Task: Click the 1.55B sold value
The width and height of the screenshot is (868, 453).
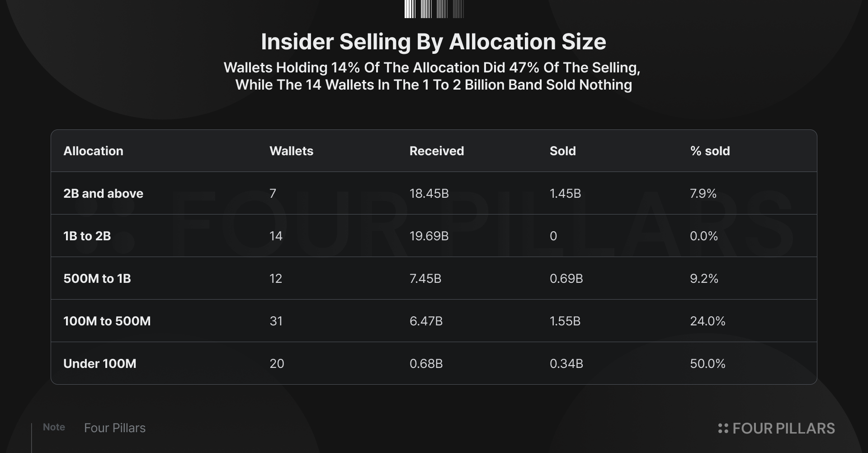Action: pyautogui.click(x=565, y=321)
